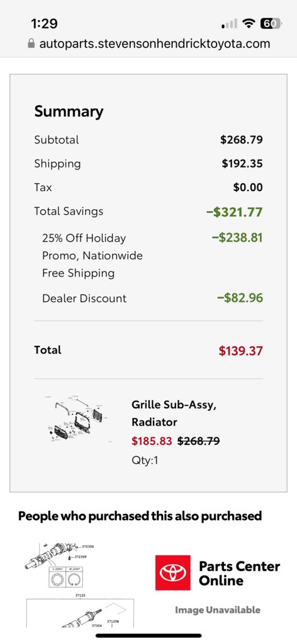Tap the Shipping $192.35 row

point(148,163)
